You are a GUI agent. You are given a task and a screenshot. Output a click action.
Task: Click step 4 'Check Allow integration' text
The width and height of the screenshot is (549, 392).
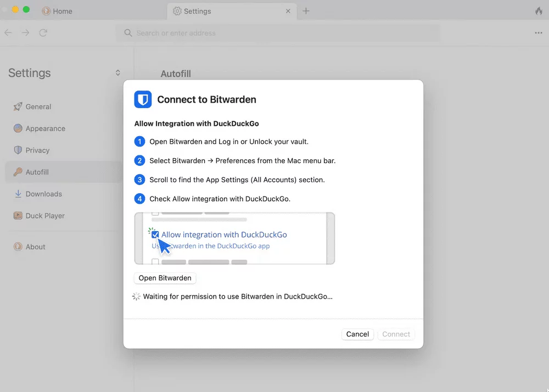[x=220, y=199]
